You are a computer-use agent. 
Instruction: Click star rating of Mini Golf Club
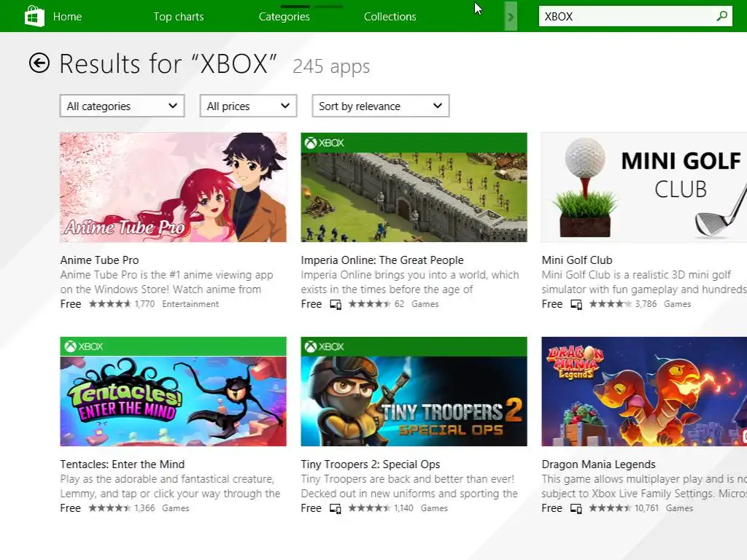(611, 304)
